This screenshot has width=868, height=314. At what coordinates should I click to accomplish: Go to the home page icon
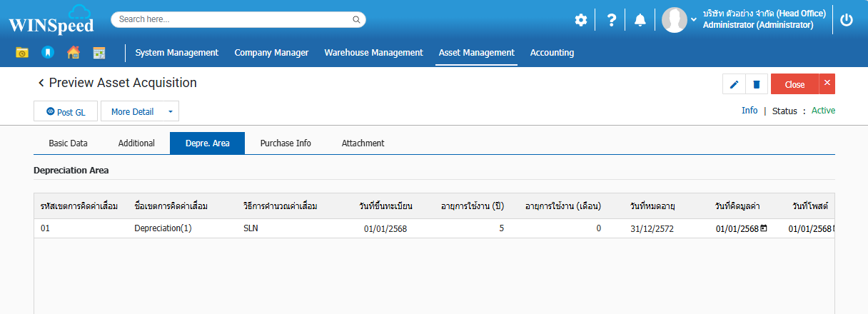tap(73, 53)
